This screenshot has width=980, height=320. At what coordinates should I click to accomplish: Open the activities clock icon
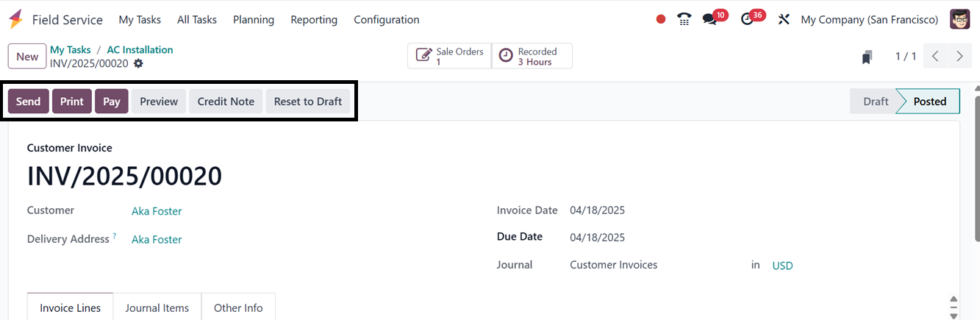[x=748, y=20]
